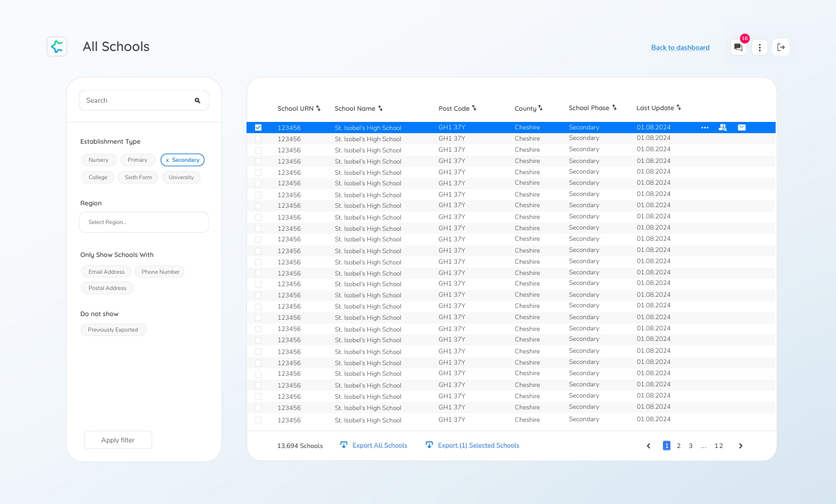
Task: Open the Select Region dropdown
Action: (144, 222)
